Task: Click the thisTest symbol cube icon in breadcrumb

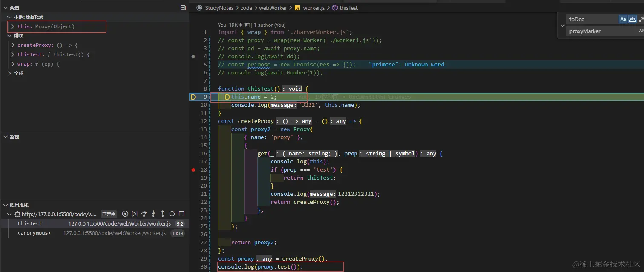Action: [x=335, y=8]
